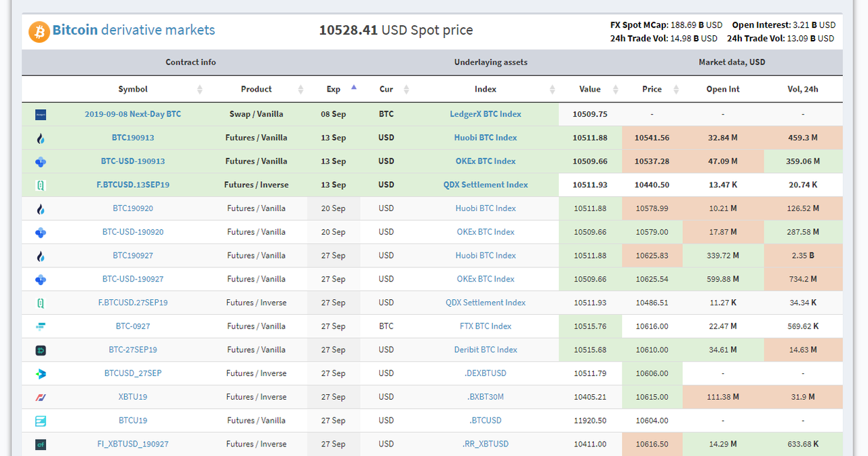This screenshot has width=868, height=456.
Task: Sort table by Product column
Action: [256, 89]
